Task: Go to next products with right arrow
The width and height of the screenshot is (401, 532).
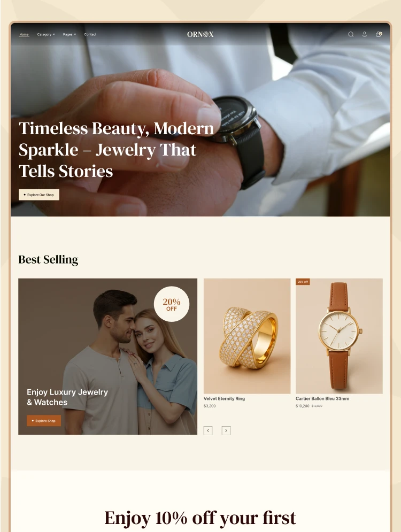Action: click(226, 430)
